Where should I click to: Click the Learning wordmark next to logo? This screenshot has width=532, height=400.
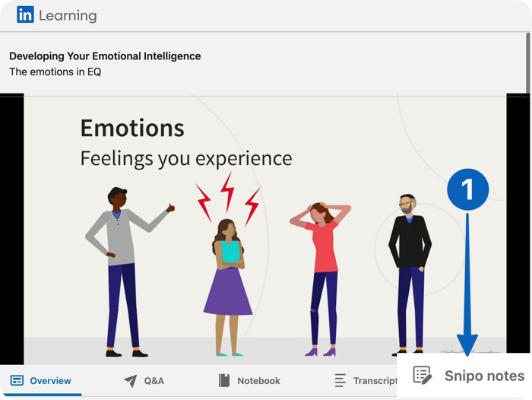[68, 16]
